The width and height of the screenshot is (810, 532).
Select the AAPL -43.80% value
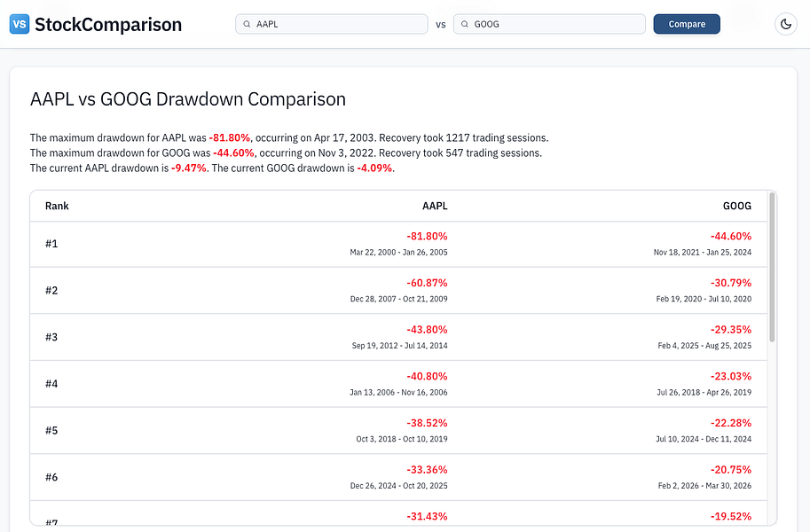coord(427,330)
